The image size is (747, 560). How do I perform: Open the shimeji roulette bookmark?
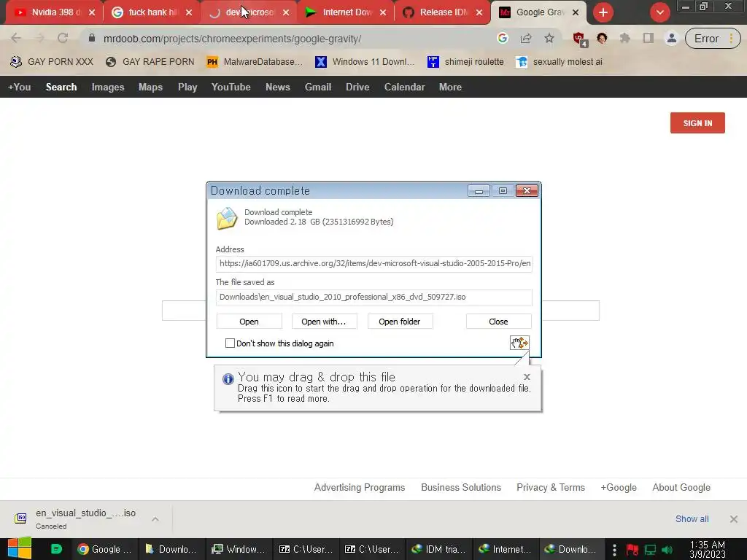[x=465, y=62]
